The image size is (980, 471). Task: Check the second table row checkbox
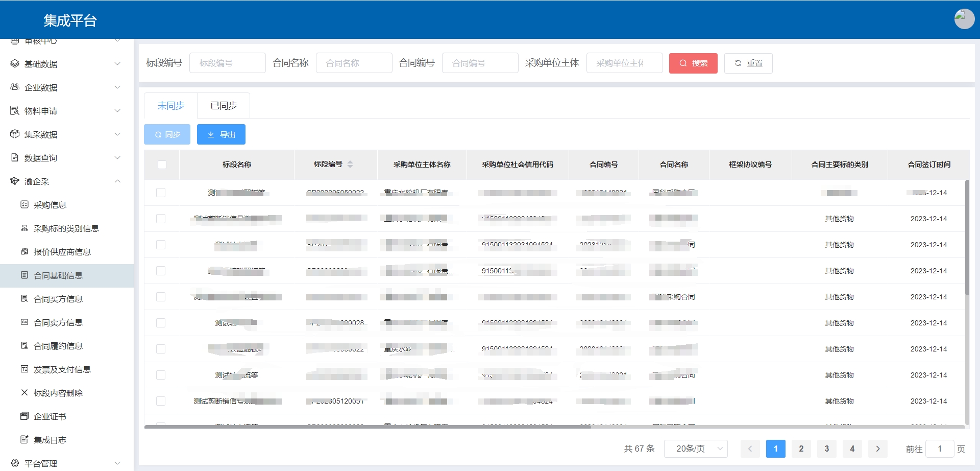point(161,219)
